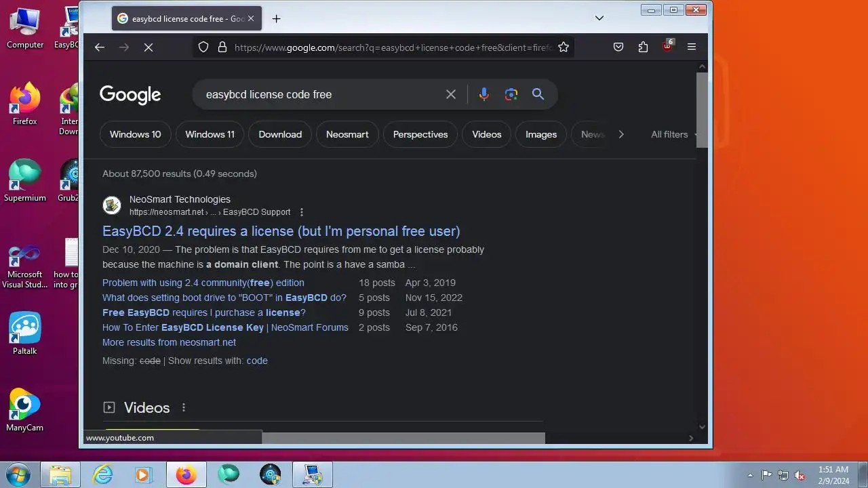Select the Windows 11 filter chip
868x488 pixels.
pos(210,134)
